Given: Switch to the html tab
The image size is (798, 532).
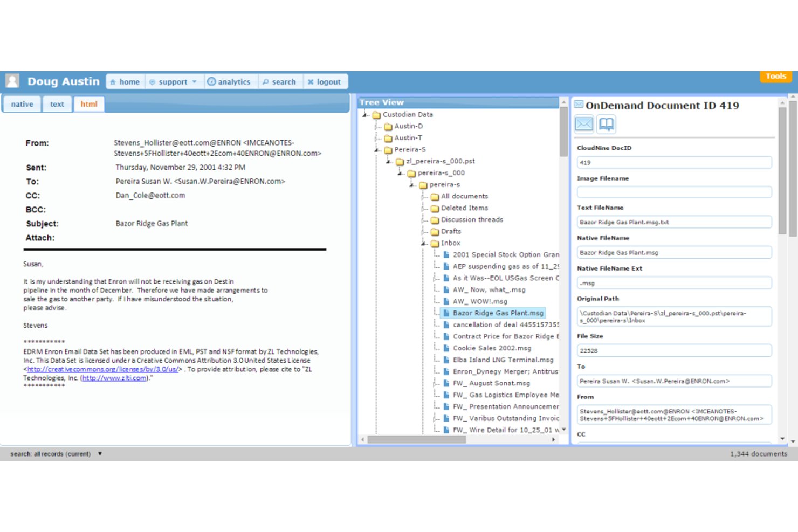Looking at the screenshot, I should click(89, 104).
